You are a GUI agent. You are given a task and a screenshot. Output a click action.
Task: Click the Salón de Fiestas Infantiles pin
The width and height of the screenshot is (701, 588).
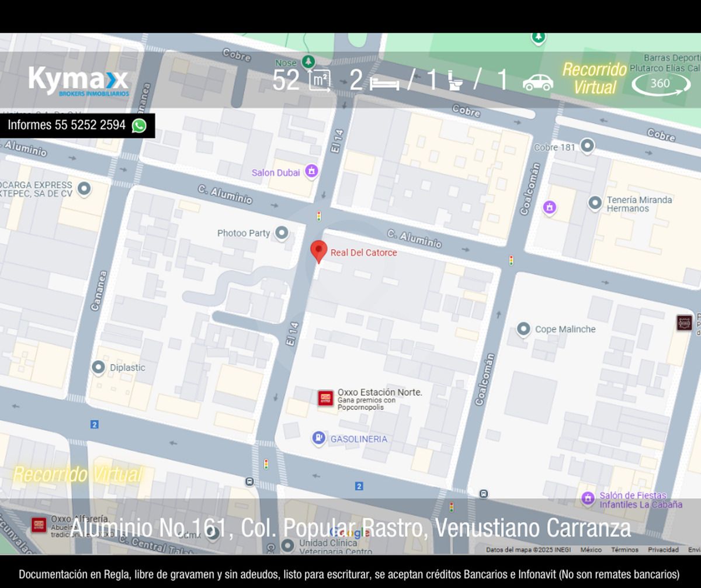[588, 499]
